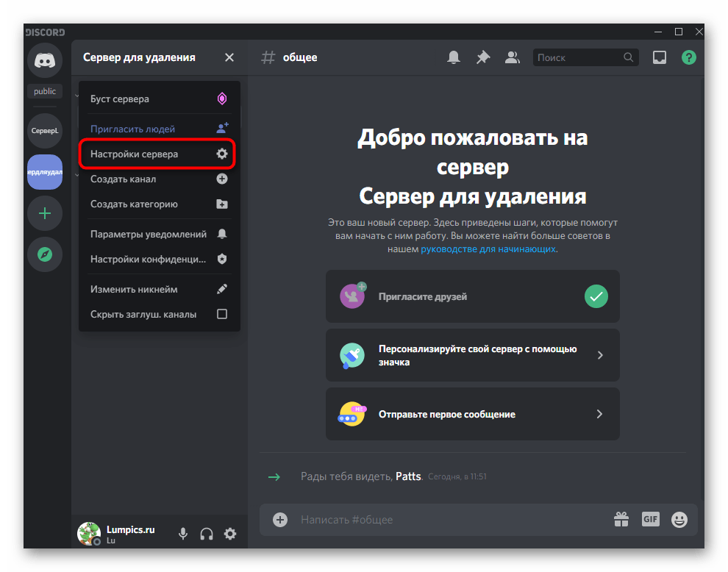Expand 'Отправьте первое сообщение' step arrow
The image size is (728, 572).
coord(599,414)
